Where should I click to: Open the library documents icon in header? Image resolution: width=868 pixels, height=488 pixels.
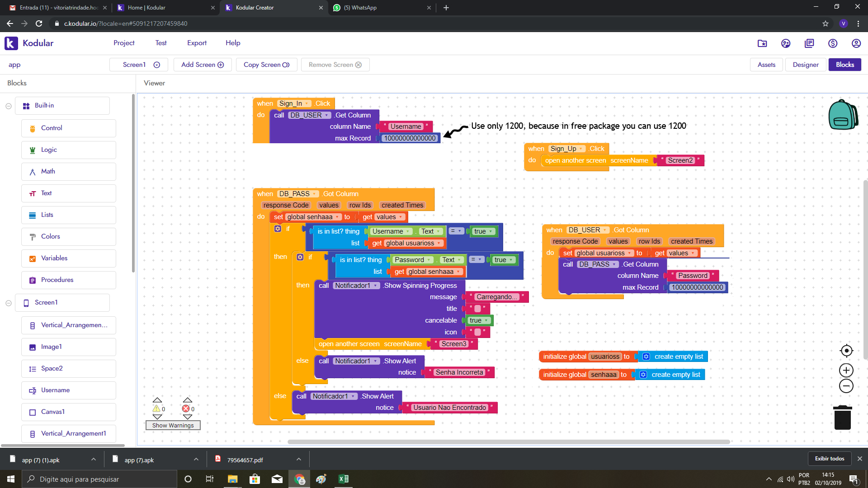click(809, 43)
